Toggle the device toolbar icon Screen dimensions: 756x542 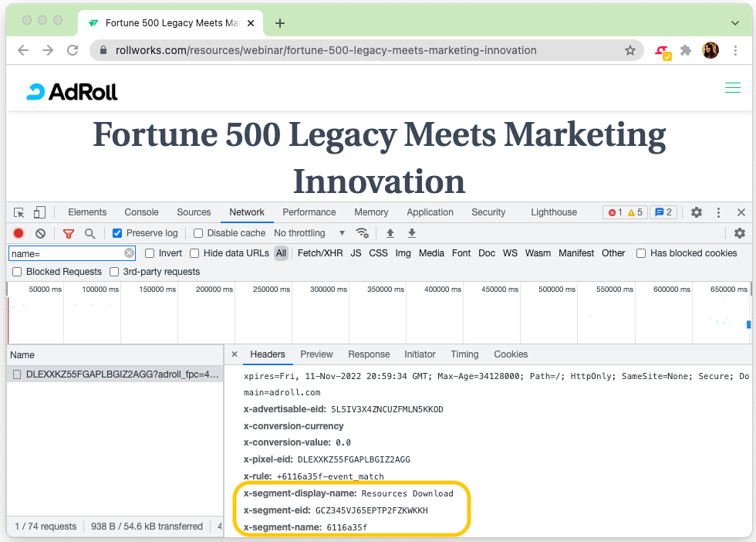[x=39, y=212]
